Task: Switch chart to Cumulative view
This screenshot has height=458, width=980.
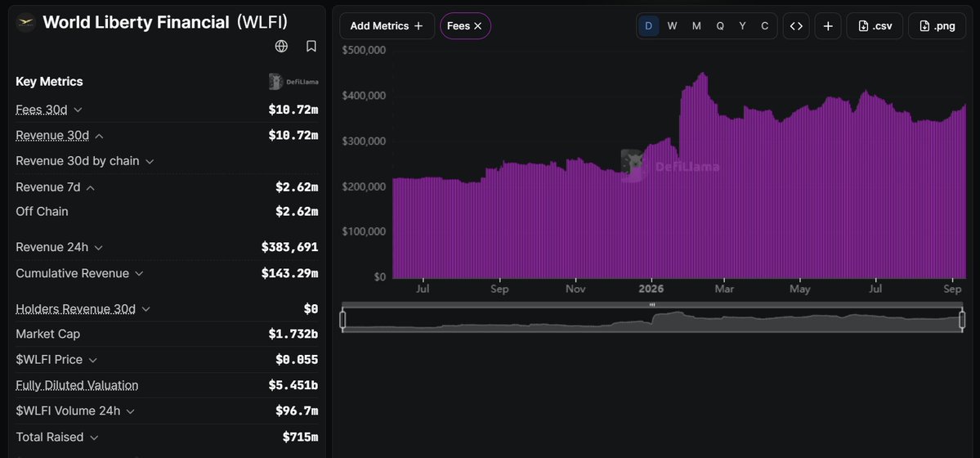Action: [x=764, y=26]
